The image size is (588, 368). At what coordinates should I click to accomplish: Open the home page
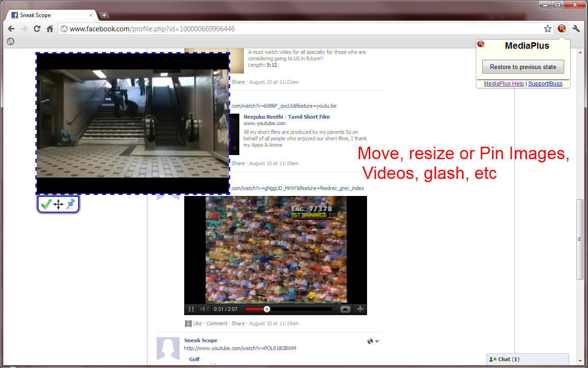pos(50,29)
